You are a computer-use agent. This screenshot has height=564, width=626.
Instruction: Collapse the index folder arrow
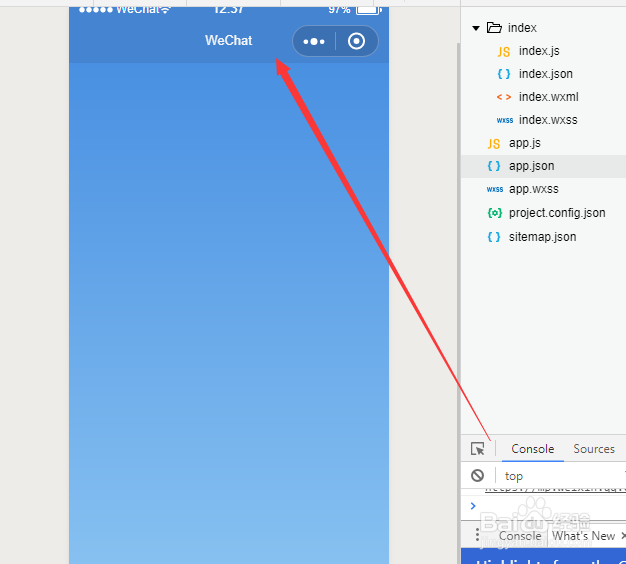coord(475,28)
